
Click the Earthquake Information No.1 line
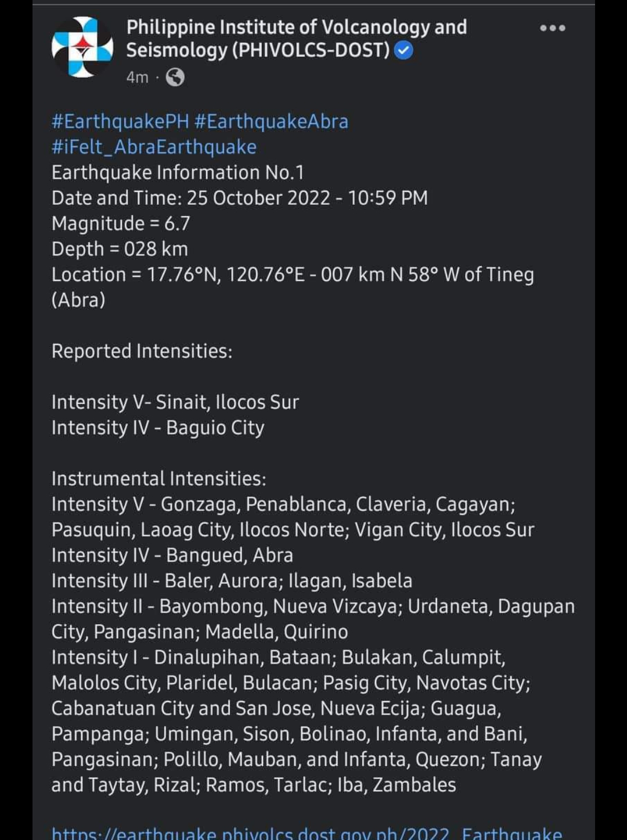[178, 172]
